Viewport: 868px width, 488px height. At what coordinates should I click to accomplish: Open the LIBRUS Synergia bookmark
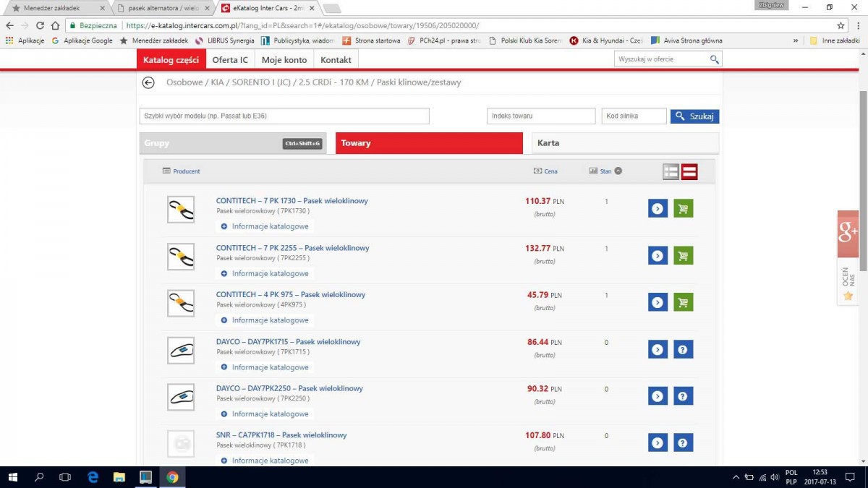point(225,40)
